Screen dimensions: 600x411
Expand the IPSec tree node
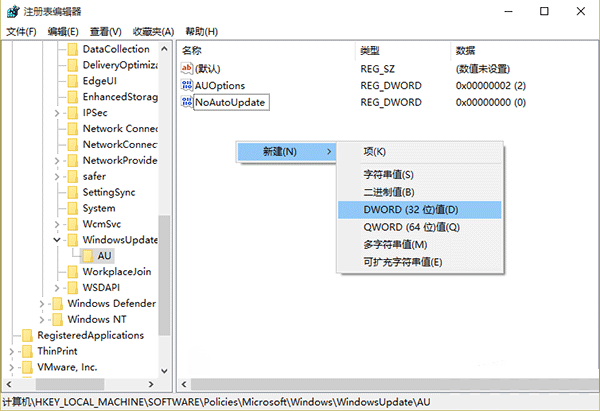click(56, 113)
